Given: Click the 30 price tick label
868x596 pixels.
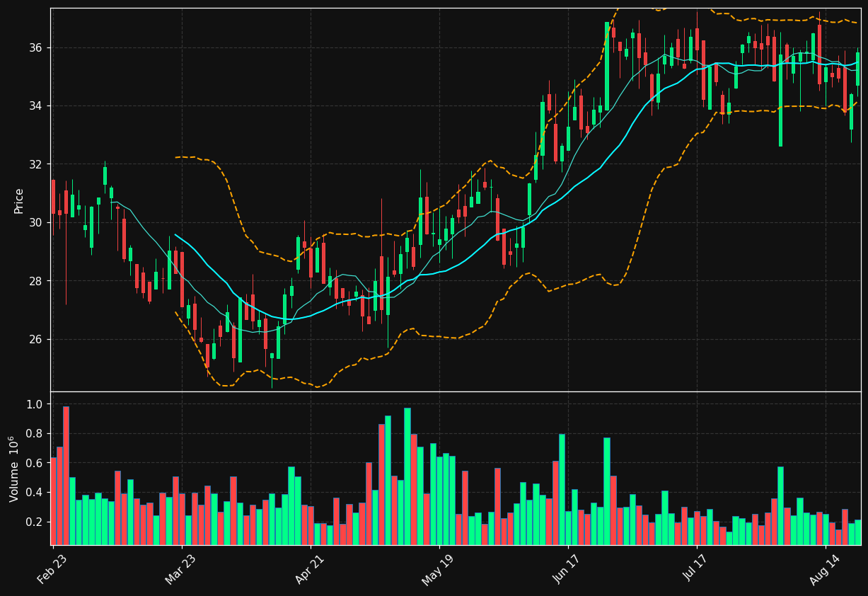Looking at the screenshot, I should pyautogui.click(x=36, y=222).
